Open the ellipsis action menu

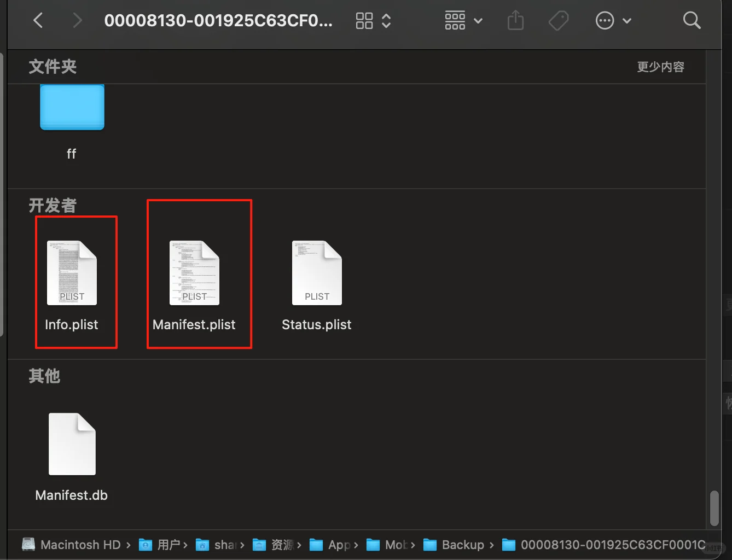(x=605, y=21)
